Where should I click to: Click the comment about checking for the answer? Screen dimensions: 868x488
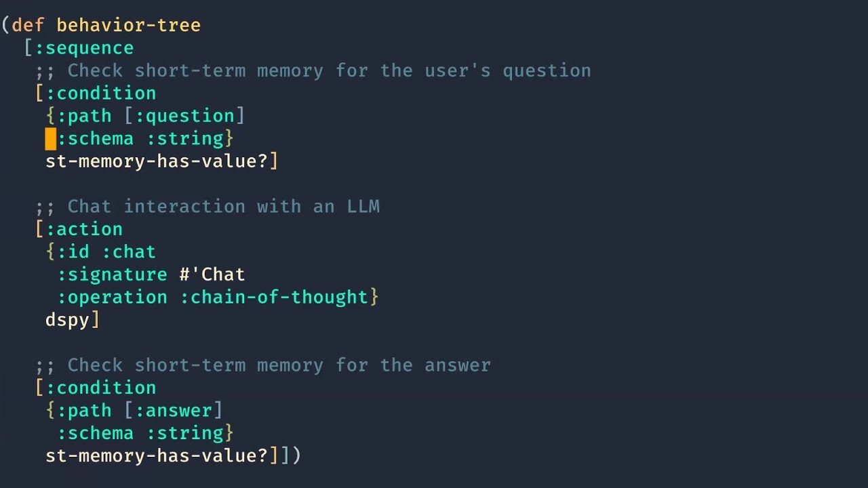[x=279, y=365]
